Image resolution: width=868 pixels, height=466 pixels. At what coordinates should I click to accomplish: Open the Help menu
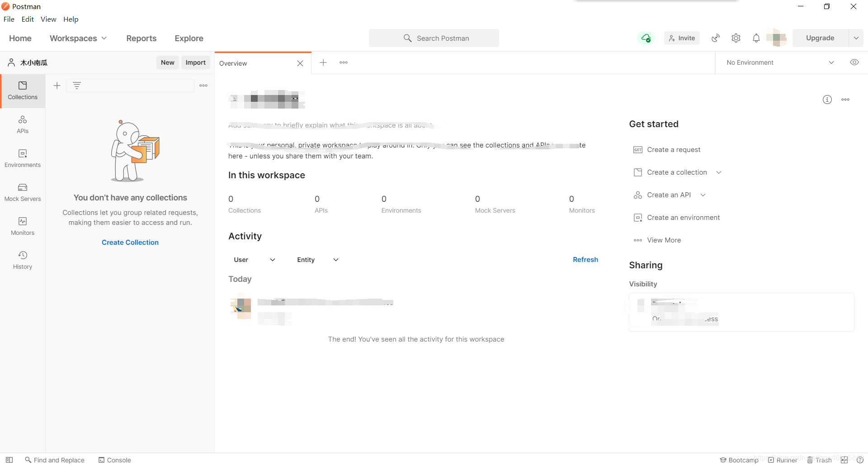[71, 19]
